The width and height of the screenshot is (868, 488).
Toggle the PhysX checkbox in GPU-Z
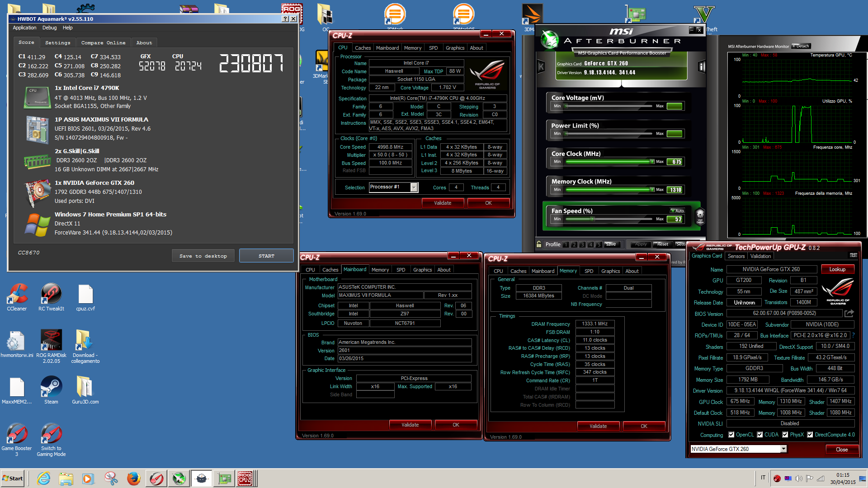tap(785, 435)
